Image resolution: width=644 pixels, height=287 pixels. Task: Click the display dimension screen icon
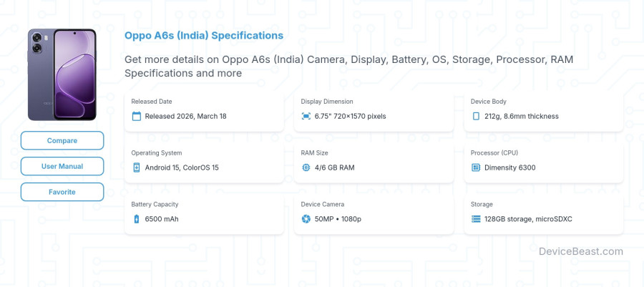306,116
